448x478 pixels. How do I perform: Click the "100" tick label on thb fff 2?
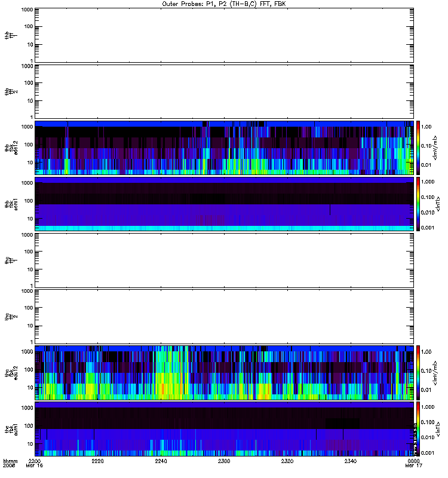(x=29, y=83)
